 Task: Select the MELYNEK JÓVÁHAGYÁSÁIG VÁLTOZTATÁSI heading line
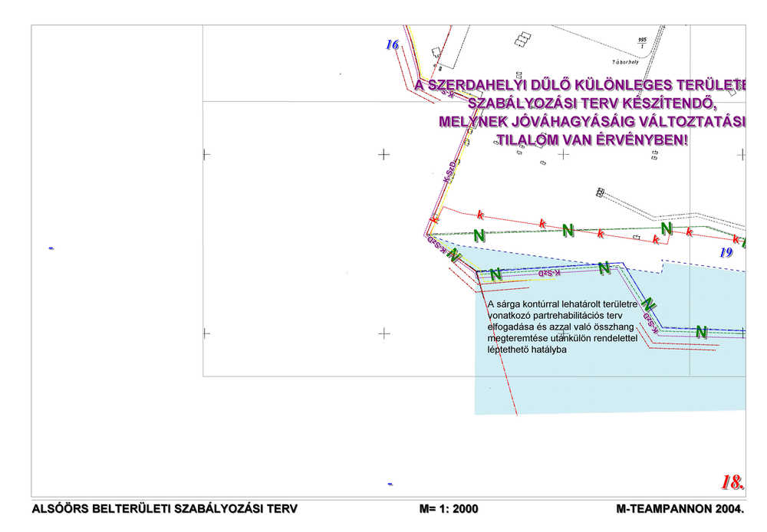[592, 122]
